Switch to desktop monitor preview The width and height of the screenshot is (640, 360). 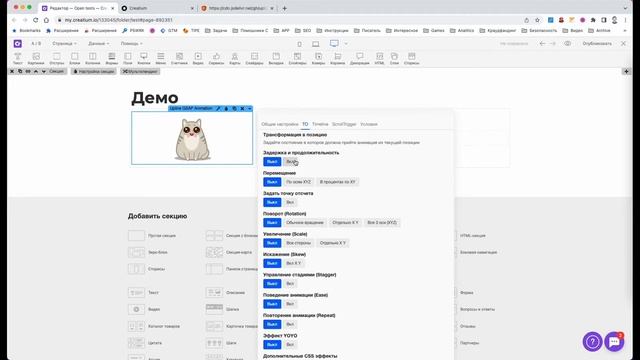coord(334,43)
